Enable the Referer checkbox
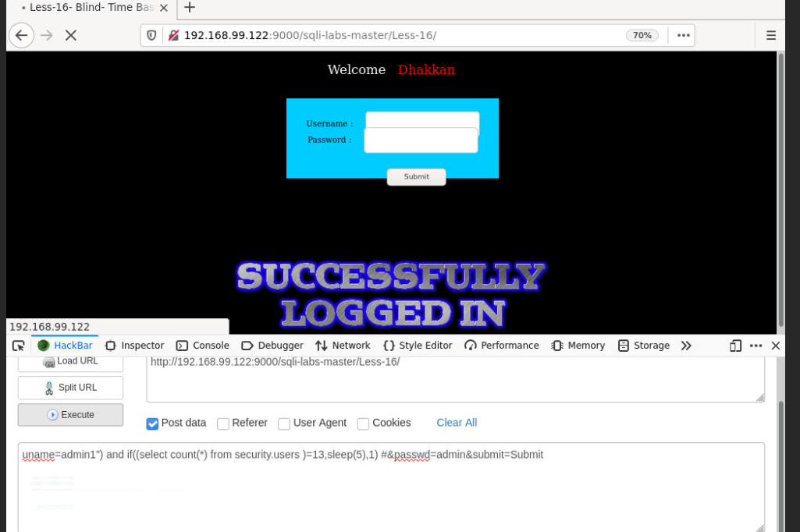This screenshot has width=800, height=532. point(223,424)
